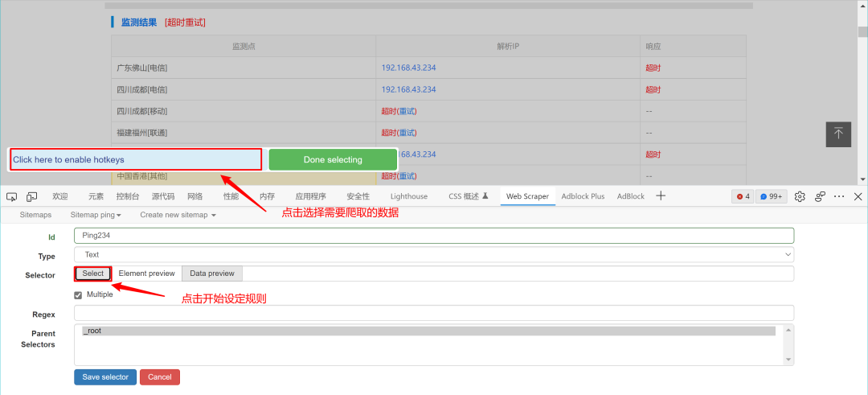Switch to the 应用程序 tab
This screenshot has width=868, height=395.
(310, 196)
